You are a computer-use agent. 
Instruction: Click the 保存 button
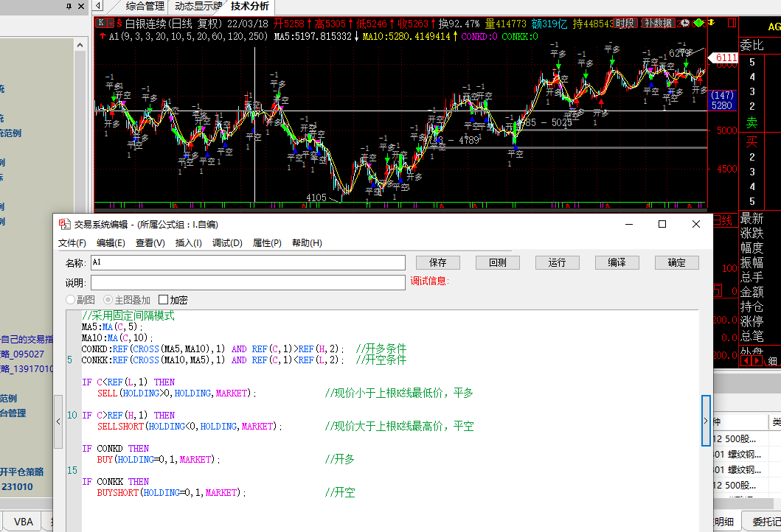pyautogui.click(x=438, y=263)
